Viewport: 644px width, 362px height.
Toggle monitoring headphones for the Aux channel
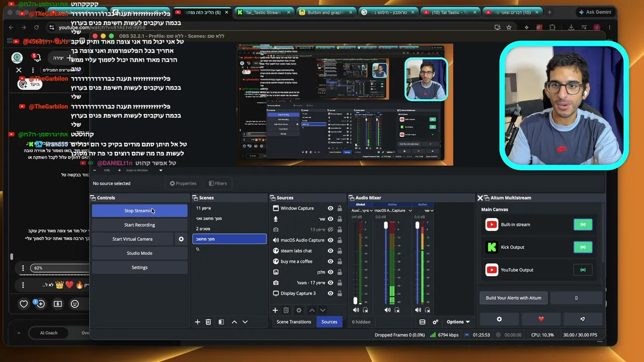coord(365,310)
